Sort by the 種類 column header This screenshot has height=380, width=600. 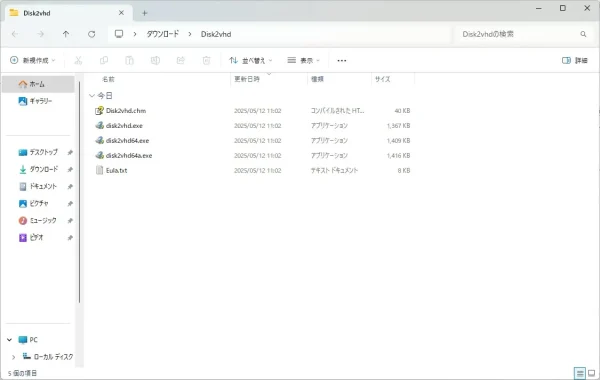pos(317,79)
